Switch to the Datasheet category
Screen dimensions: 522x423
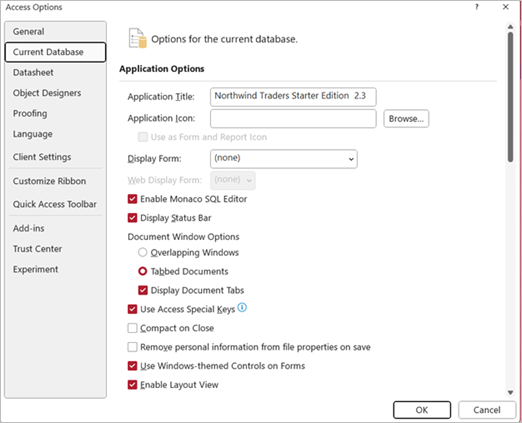(x=33, y=72)
